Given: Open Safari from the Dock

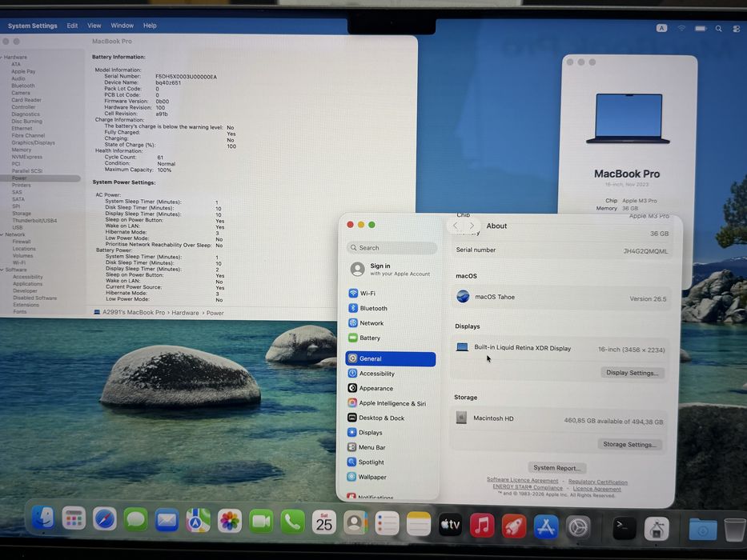Looking at the screenshot, I should click(x=104, y=518).
